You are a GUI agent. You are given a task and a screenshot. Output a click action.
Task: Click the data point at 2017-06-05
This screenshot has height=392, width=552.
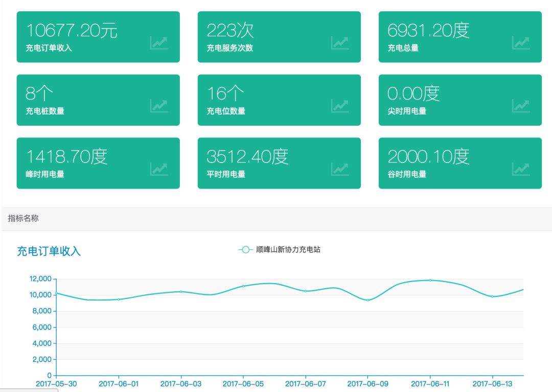pos(243,286)
